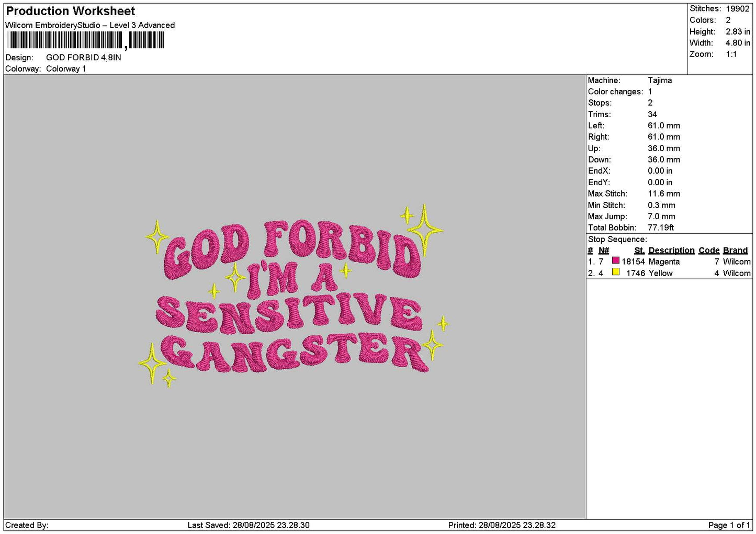Click the Color changes value 1

coord(650,92)
